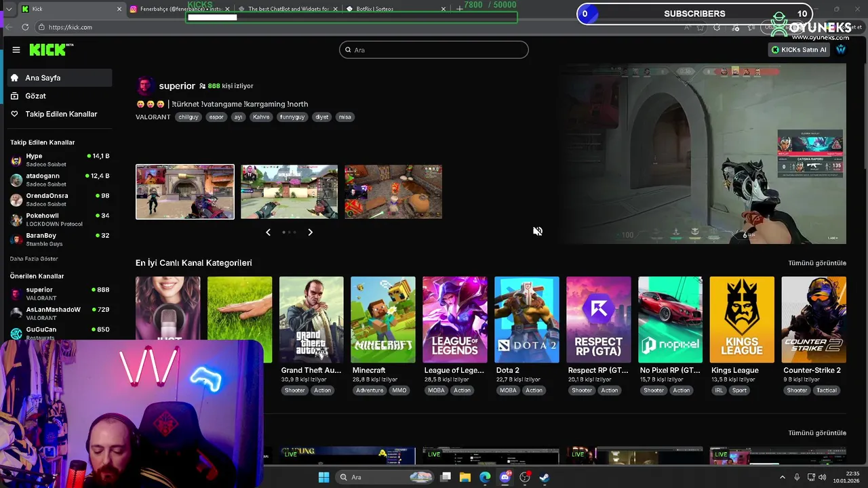Open the Windows Start menu
Image resolution: width=868 pixels, height=488 pixels.
[x=323, y=477]
